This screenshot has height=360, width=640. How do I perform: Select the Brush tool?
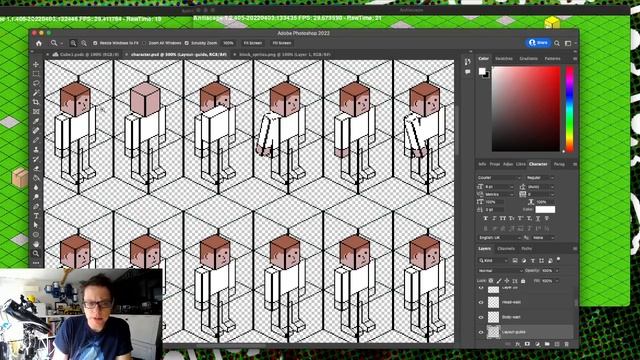pyautogui.click(x=36, y=140)
